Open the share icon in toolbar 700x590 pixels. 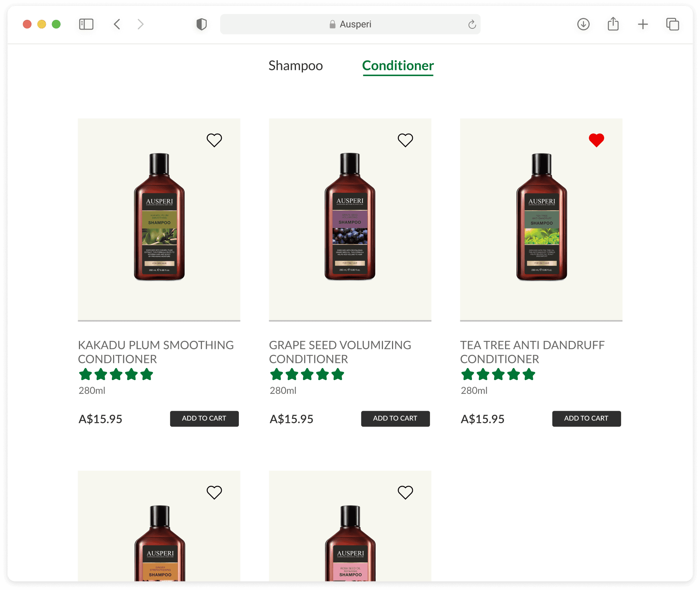613,24
